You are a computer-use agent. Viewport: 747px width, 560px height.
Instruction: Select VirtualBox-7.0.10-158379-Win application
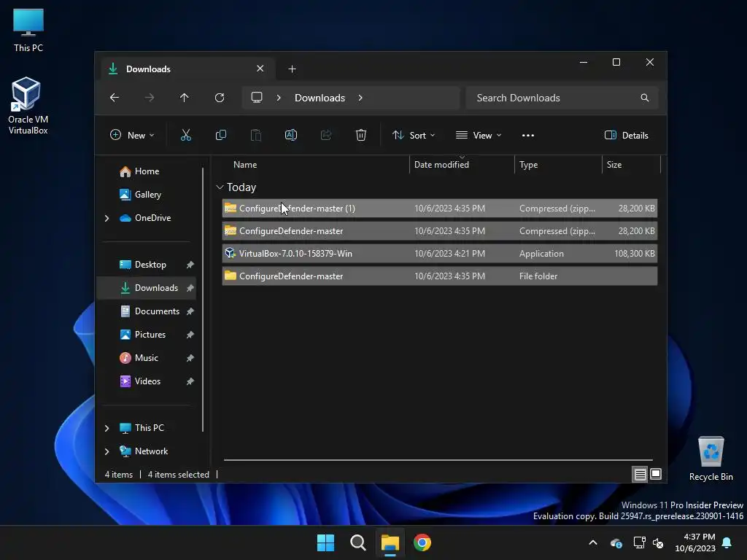440,254
